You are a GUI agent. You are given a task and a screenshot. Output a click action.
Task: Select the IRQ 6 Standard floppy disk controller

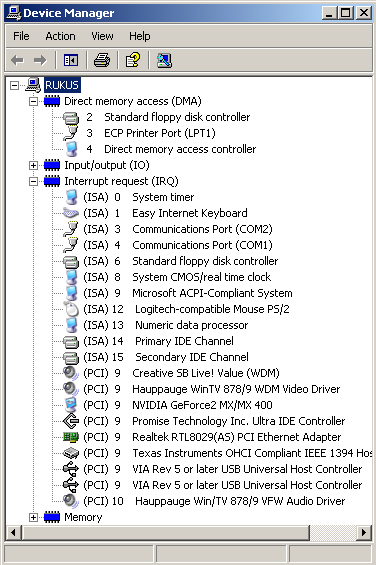[x=181, y=261]
